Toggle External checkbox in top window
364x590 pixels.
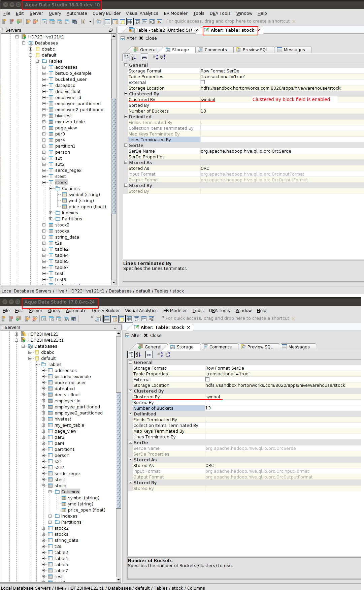[x=203, y=82]
